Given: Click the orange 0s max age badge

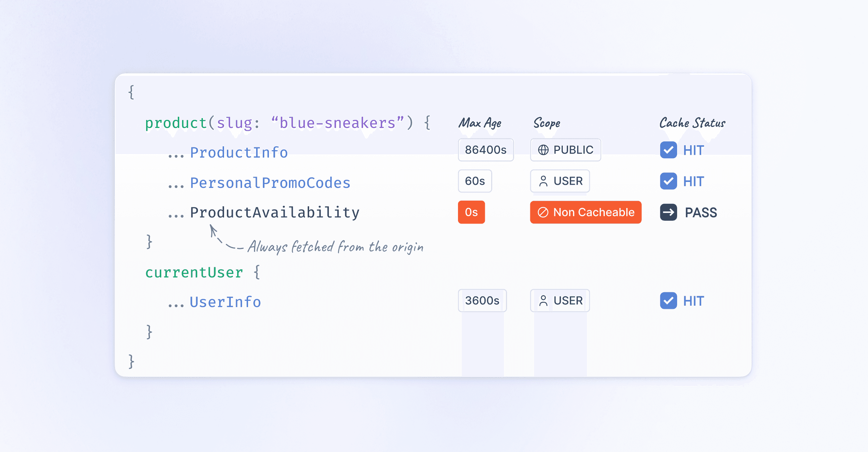Looking at the screenshot, I should coord(471,212).
